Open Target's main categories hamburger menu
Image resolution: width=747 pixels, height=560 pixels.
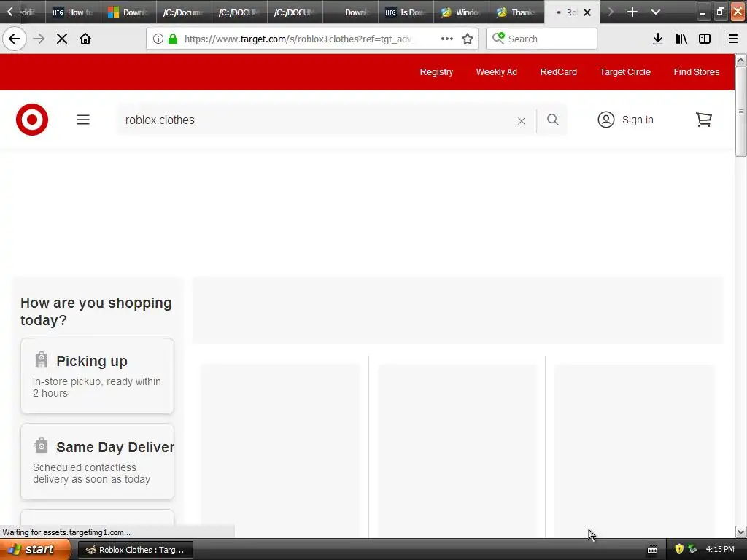[x=83, y=120]
